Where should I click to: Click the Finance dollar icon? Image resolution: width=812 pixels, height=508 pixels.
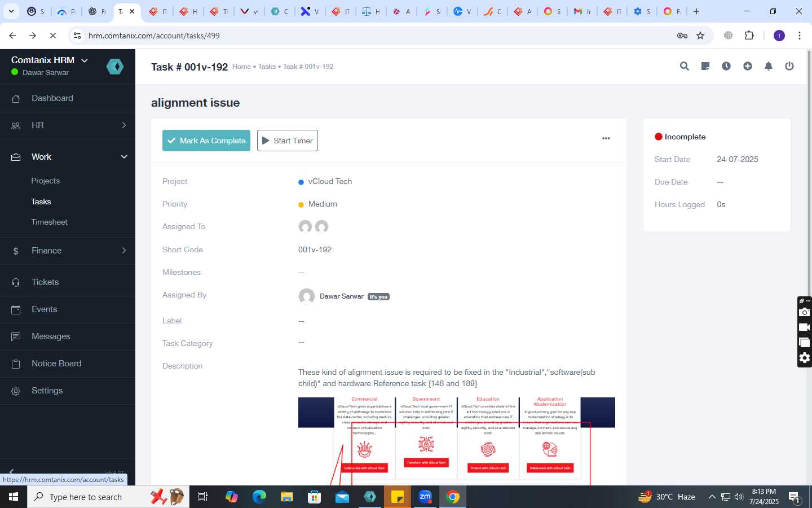(x=16, y=251)
